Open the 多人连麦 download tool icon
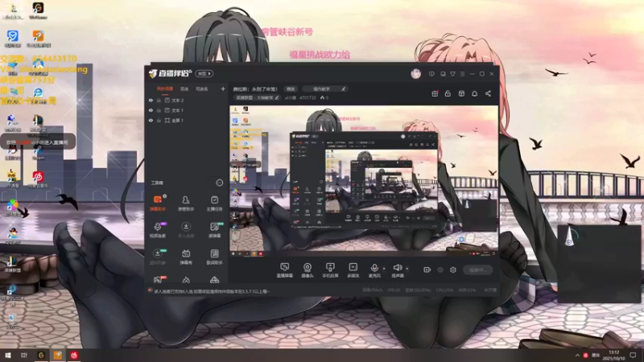This screenshot has width=644, height=362. (x=186, y=229)
